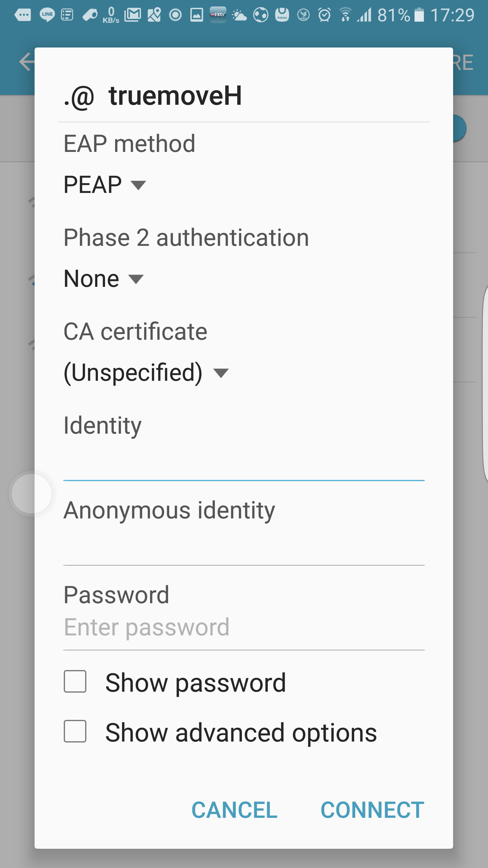Open the CA certificate dropdown
This screenshot has height=868, width=488.
[146, 373]
